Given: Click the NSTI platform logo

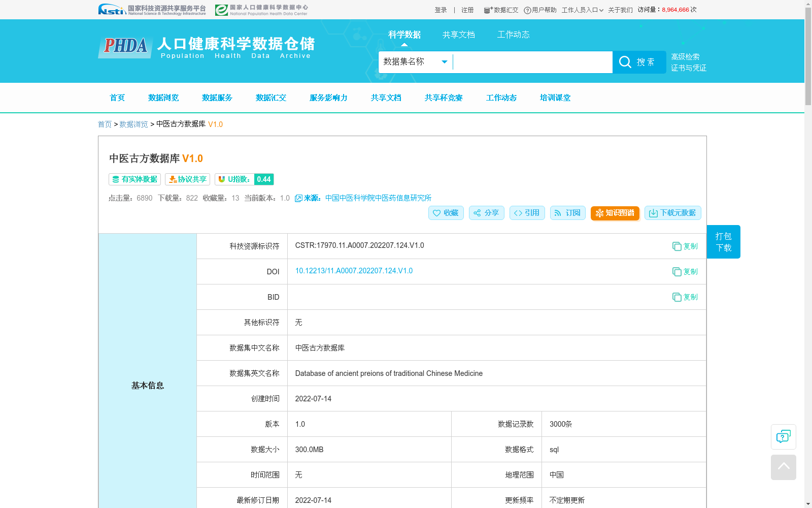Looking at the screenshot, I should point(152,10).
